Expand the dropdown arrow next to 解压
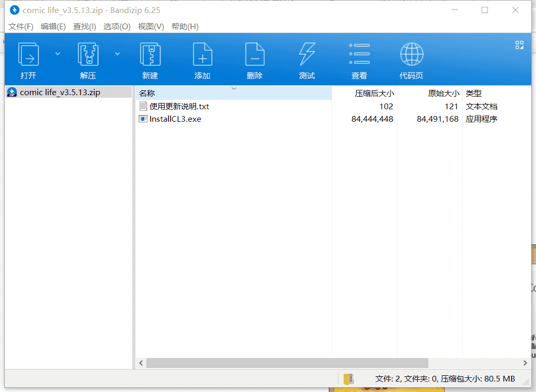The image size is (536, 392). 117,54
